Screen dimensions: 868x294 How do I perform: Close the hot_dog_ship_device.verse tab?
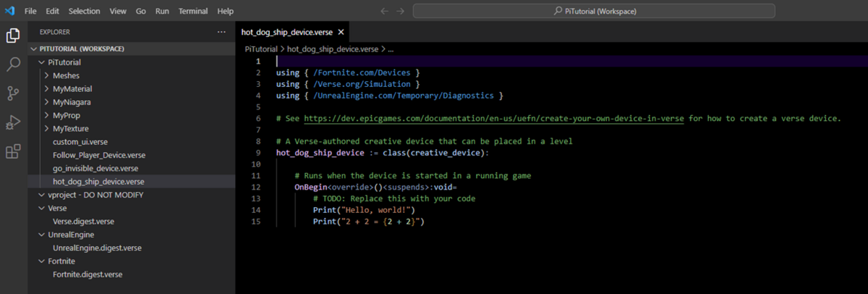[x=341, y=32]
